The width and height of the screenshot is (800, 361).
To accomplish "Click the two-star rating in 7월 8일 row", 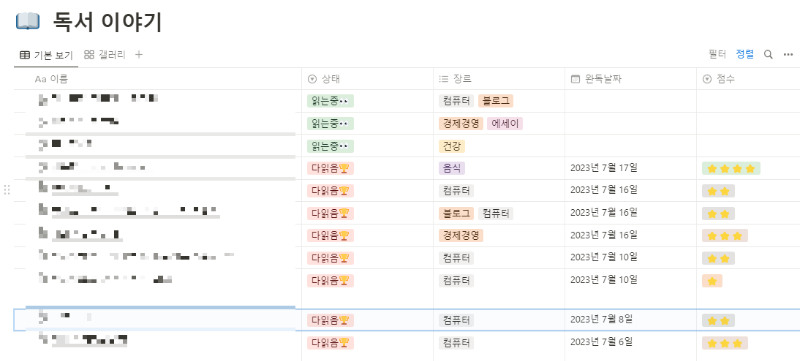I will point(718,321).
